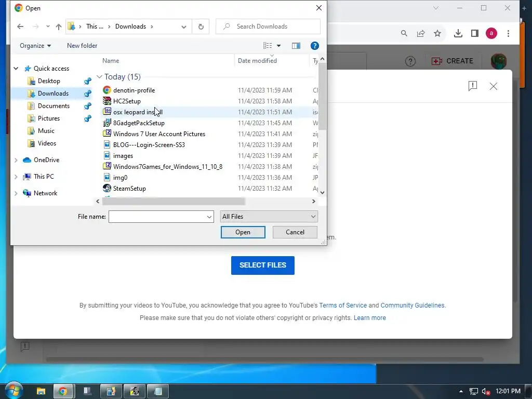Click the horizontal scrollbar right arrow in file list
Screen dimensions: 532x399
pos(313,201)
